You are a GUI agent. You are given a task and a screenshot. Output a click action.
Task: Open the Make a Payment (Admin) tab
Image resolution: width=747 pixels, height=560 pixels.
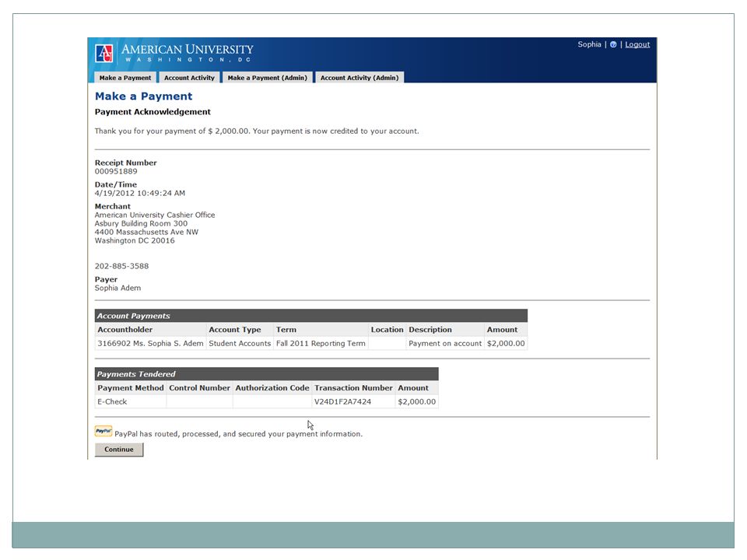pos(267,78)
